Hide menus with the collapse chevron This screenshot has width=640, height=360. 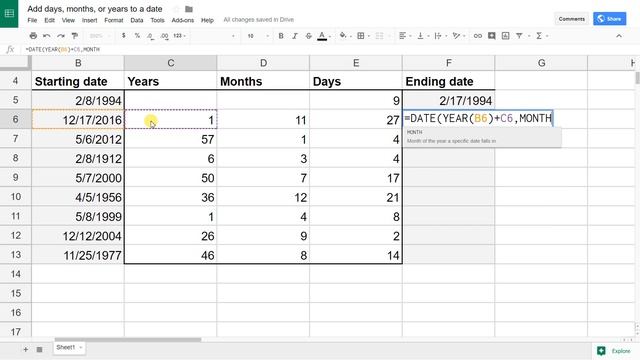click(x=619, y=36)
